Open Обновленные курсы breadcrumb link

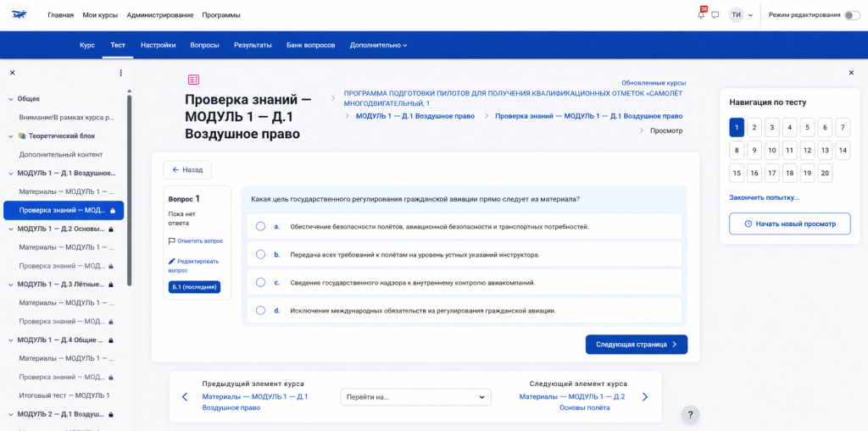[x=654, y=83]
